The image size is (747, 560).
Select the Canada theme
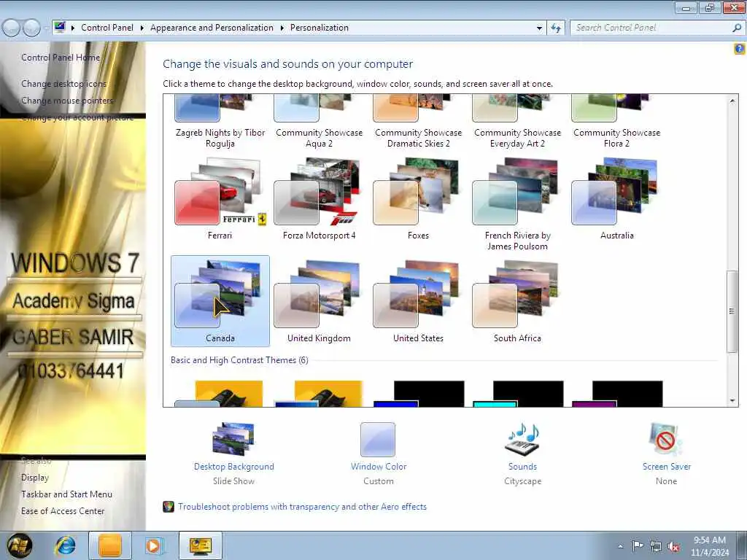(x=220, y=301)
